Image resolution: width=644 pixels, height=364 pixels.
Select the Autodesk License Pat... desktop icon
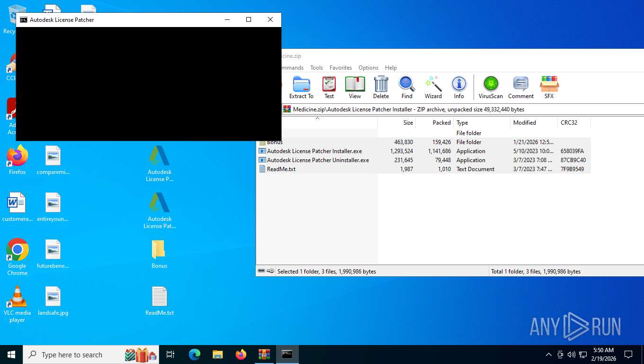[160, 210]
